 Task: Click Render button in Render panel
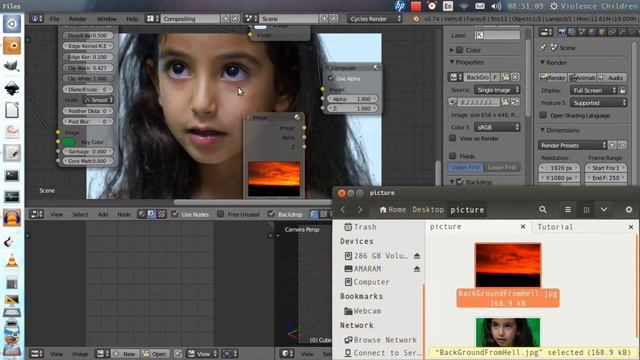[x=553, y=77]
